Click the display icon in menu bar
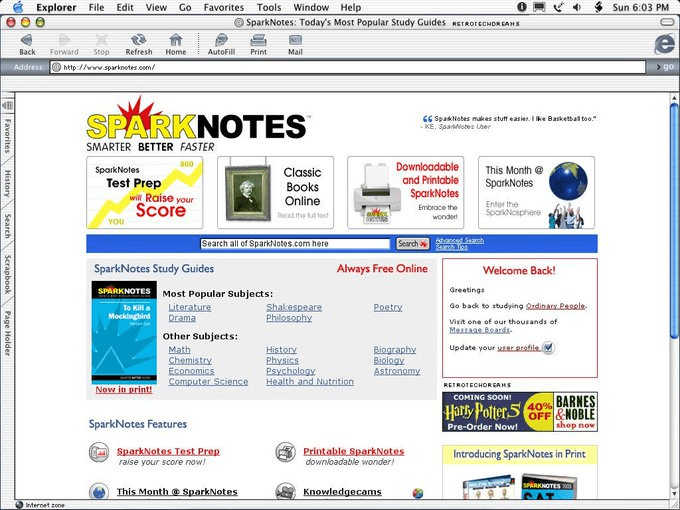The height and width of the screenshot is (510, 680). coord(539,7)
